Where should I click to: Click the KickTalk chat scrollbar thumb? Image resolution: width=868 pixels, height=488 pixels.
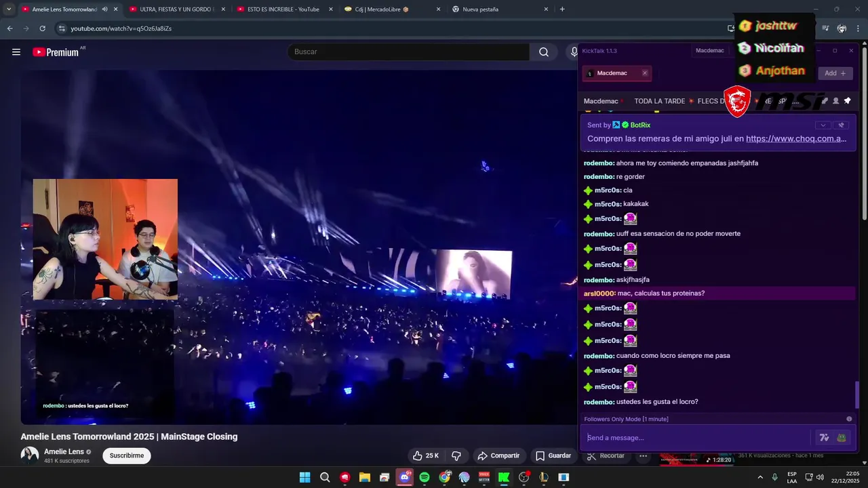(x=858, y=394)
